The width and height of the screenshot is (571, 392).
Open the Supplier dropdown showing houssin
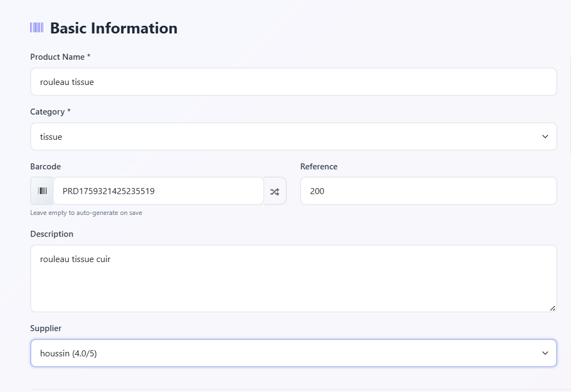pyautogui.click(x=293, y=353)
